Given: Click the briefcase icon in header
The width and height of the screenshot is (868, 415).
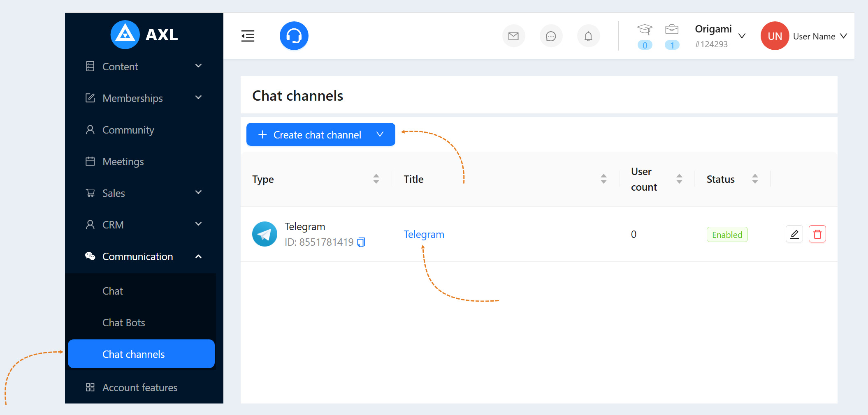Looking at the screenshot, I should point(672,29).
